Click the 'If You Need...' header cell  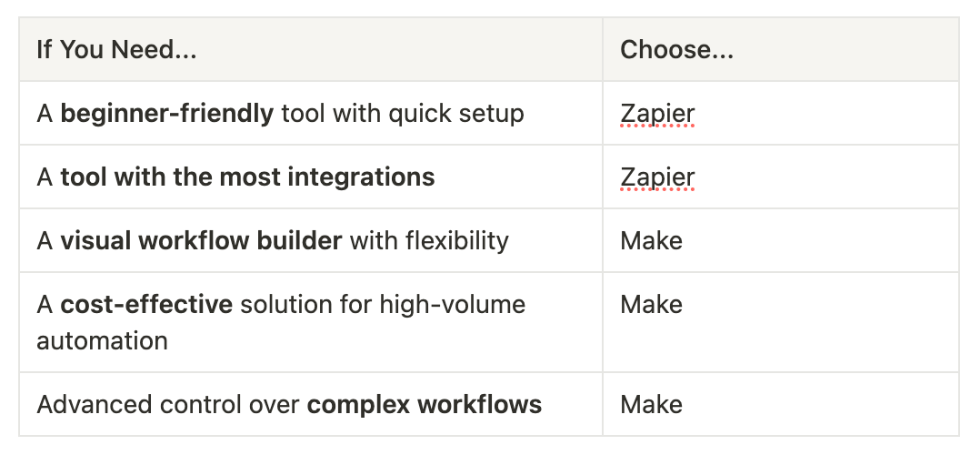[311, 49]
